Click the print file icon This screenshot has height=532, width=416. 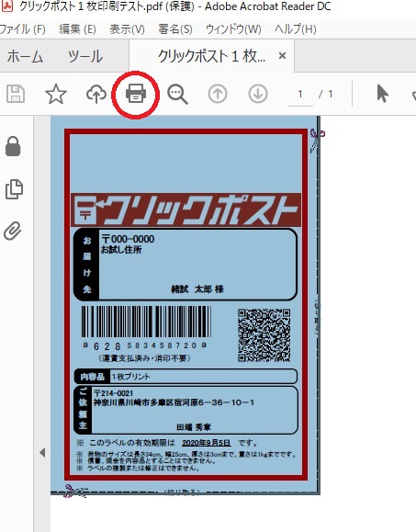136,94
